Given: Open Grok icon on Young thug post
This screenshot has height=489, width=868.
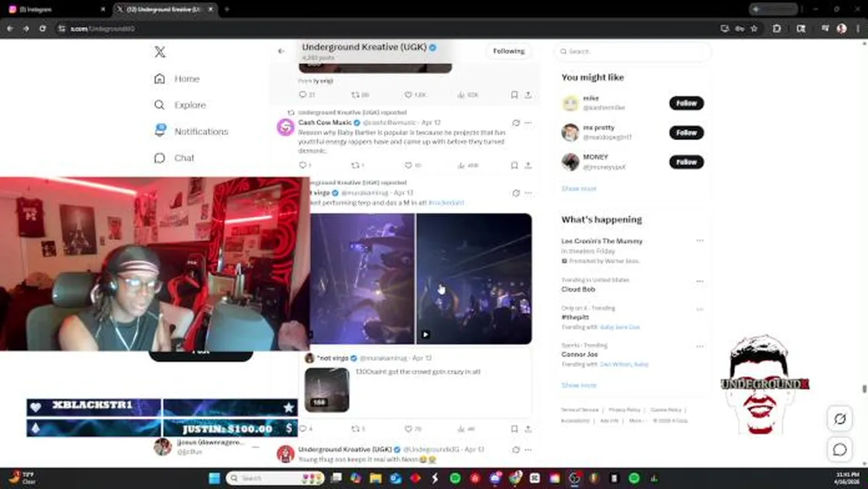Looking at the screenshot, I should [516, 450].
